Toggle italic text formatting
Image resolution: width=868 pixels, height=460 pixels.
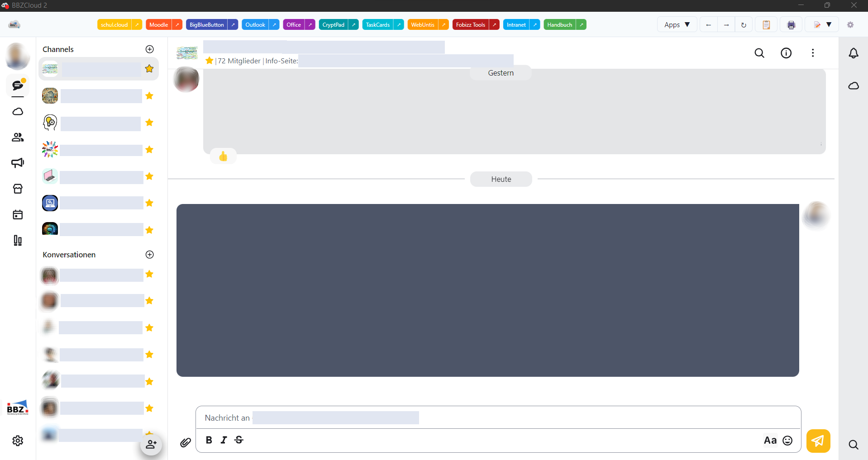click(x=224, y=440)
